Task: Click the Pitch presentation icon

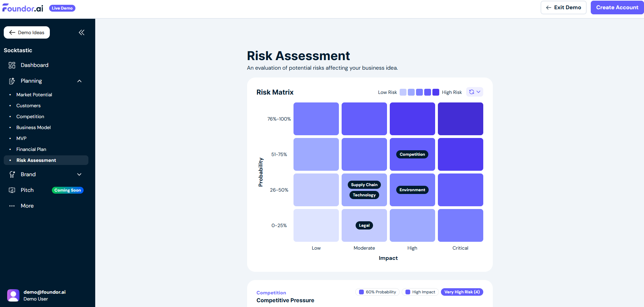Action: click(x=12, y=190)
